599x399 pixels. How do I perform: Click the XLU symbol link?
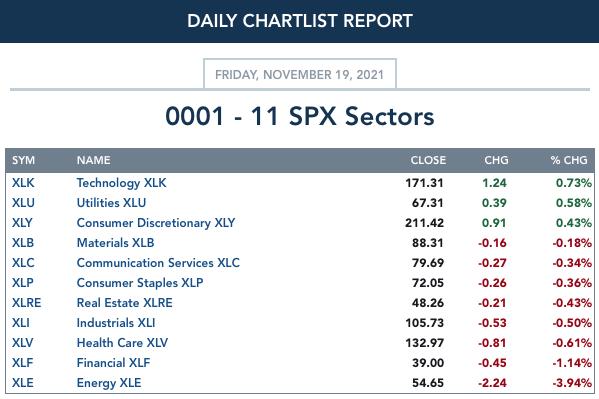click(x=23, y=203)
